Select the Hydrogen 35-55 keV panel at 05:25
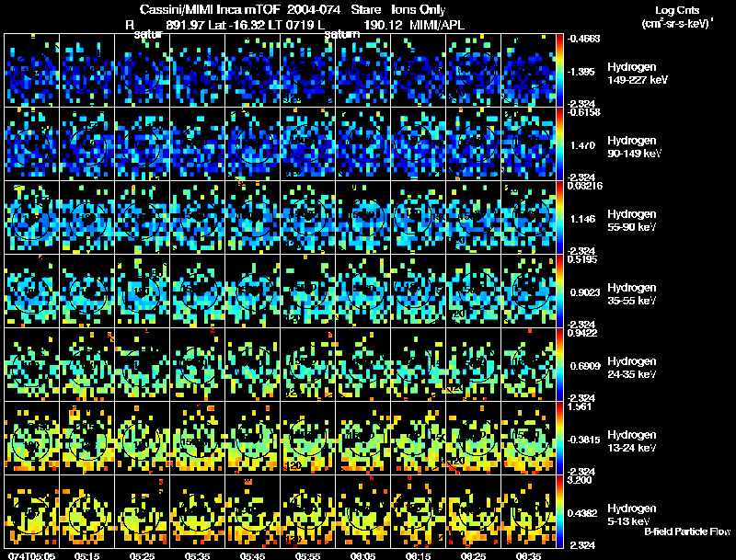The width and height of the screenshot is (736, 560). point(143,291)
